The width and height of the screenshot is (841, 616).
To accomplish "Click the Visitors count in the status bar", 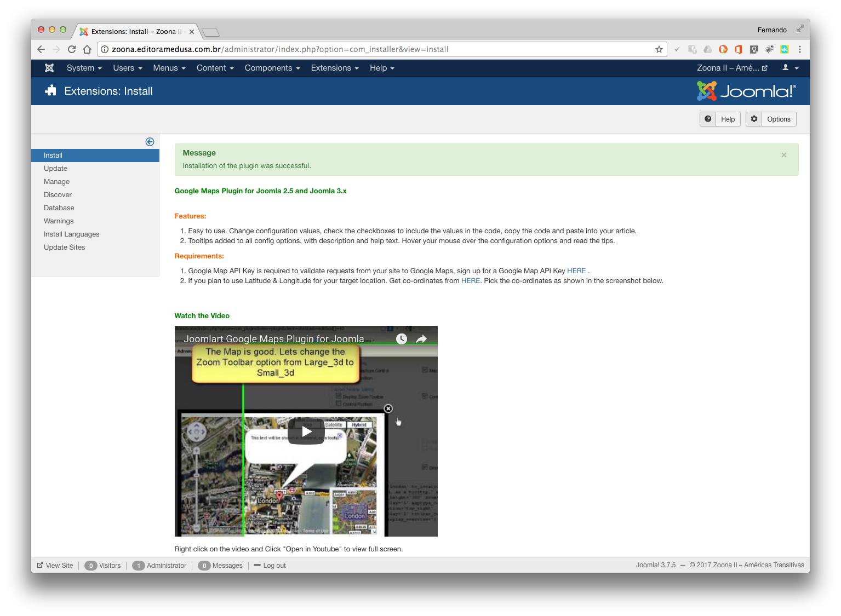I will 102,566.
